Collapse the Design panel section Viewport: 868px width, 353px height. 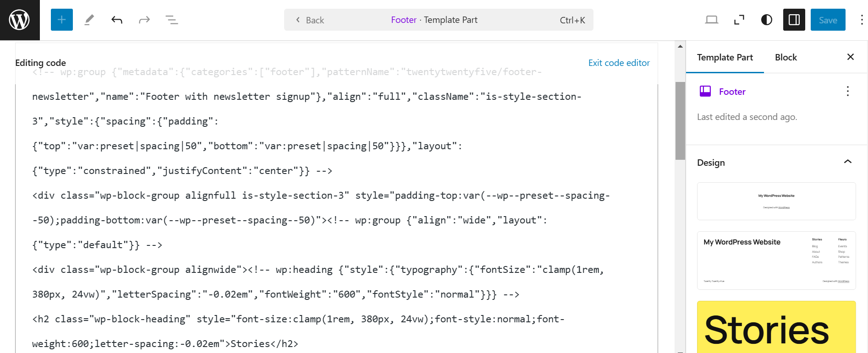point(848,162)
